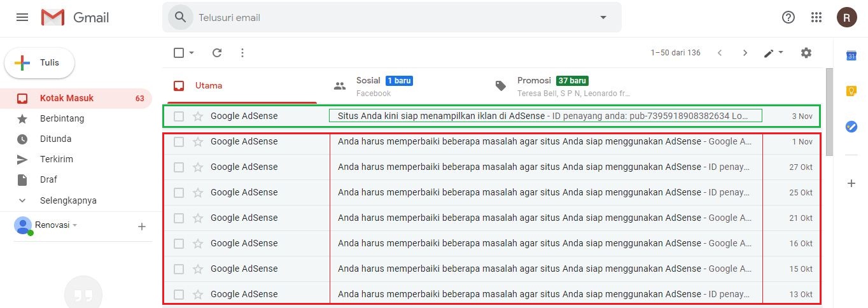Viewport: 868px width, 308px height.
Task: Add a new Hangouts contact plus icon
Action: click(142, 226)
